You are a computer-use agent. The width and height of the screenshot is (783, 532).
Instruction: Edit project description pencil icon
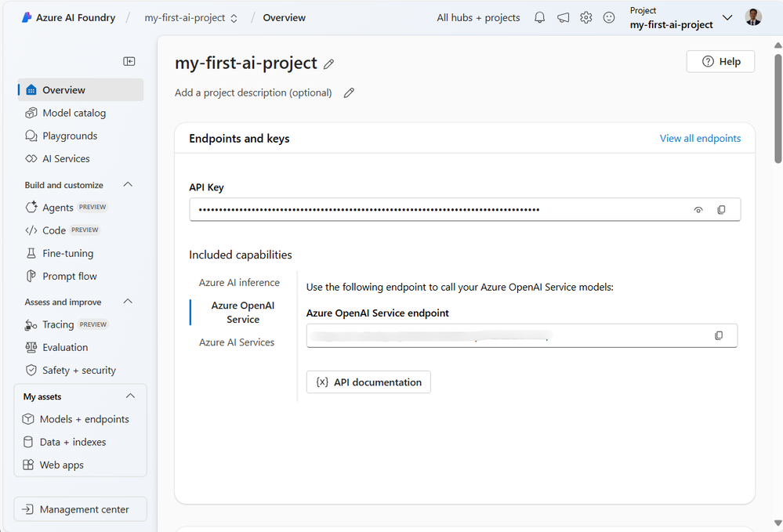(x=349, y=92)
